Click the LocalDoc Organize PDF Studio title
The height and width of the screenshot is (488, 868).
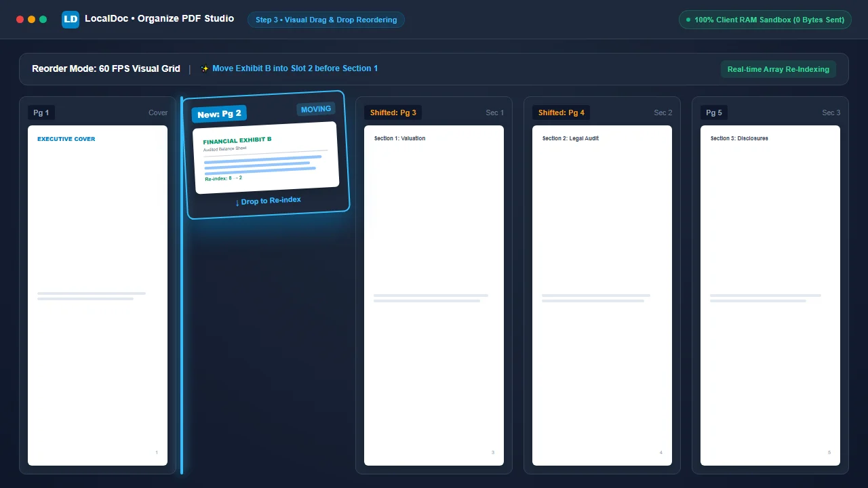point(159,19)
